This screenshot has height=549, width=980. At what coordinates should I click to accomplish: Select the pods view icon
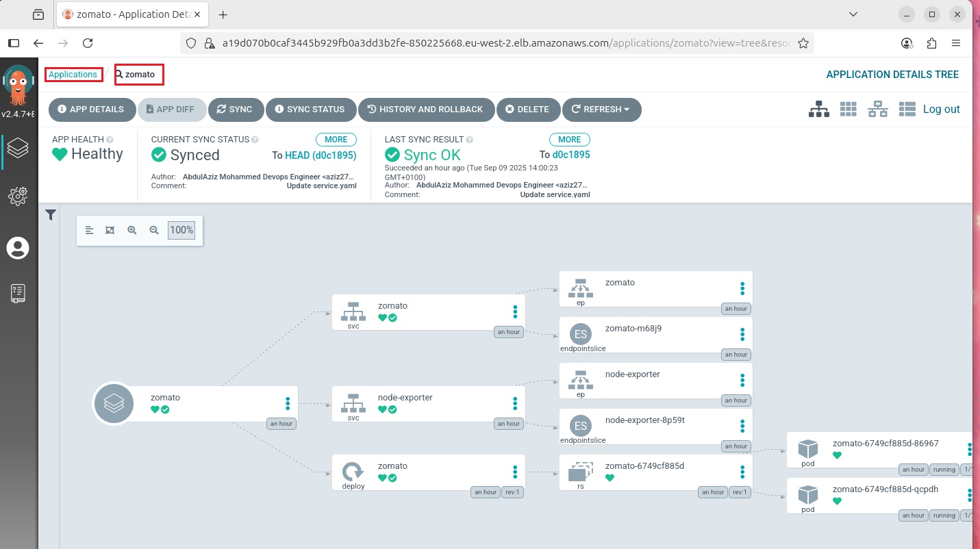[x=849, y=109]
